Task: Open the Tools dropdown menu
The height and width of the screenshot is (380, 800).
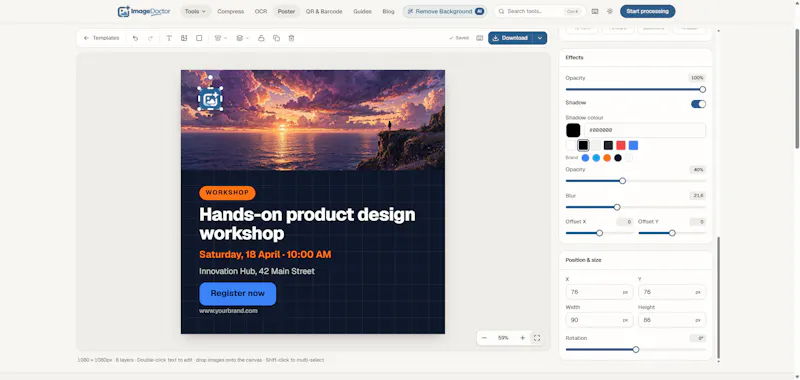Action: pos(195,11)
